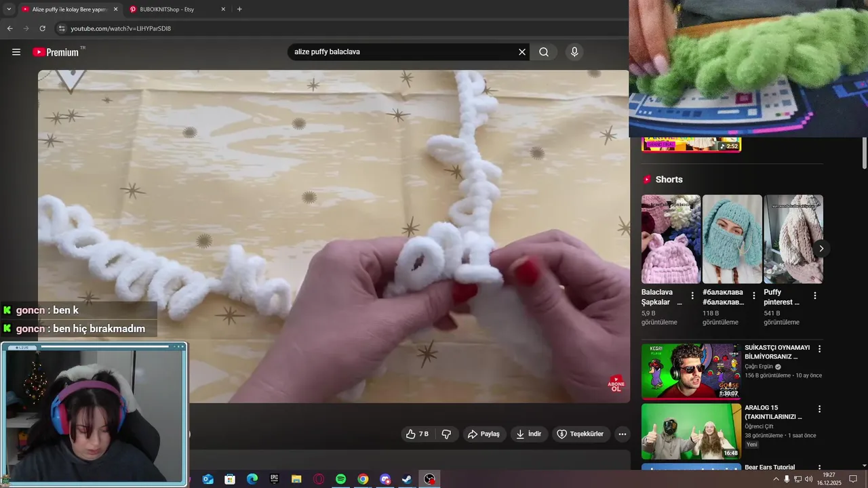Viewport: 868px width, 488px height.
Task: Click the youtube.com address bar URL
Action: pos(121,28)
